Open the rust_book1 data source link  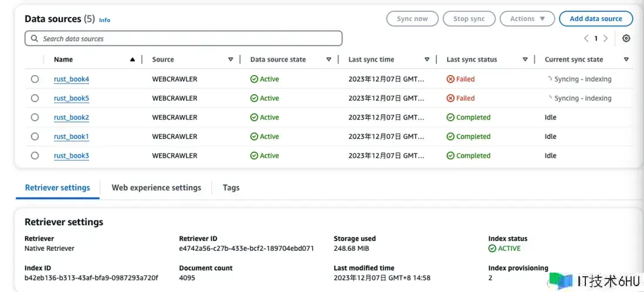[72, 137]
